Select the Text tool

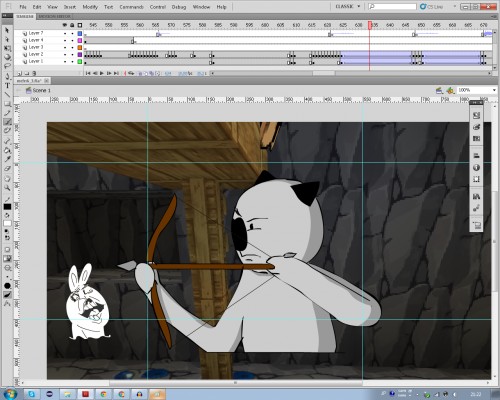pyautogui.click(x=7, y=86)
